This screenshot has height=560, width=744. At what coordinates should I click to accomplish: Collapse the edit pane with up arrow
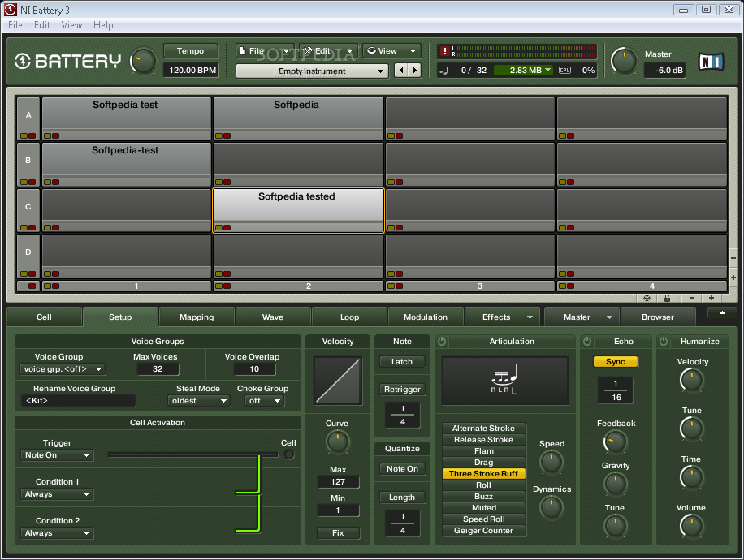tap(722, 313)
